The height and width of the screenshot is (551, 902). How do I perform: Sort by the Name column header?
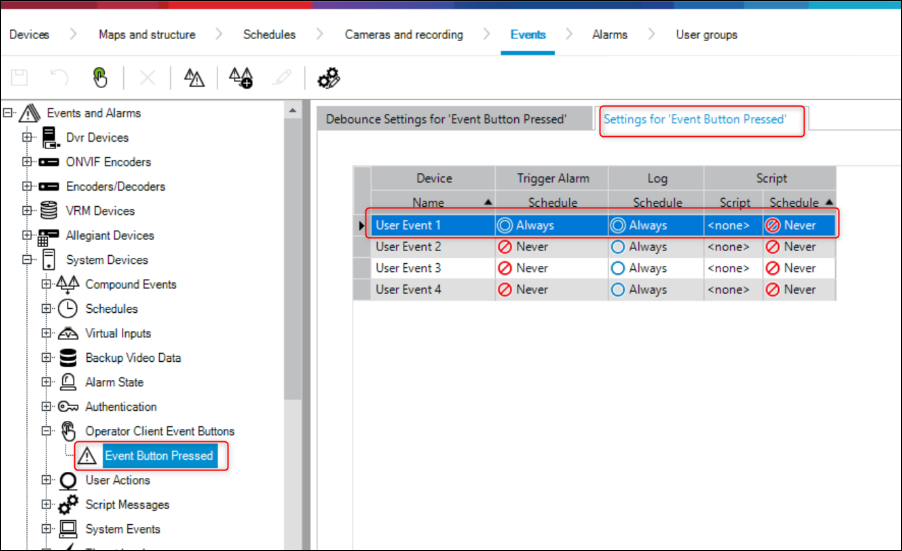pyautogui.click(x=428, y=202)
